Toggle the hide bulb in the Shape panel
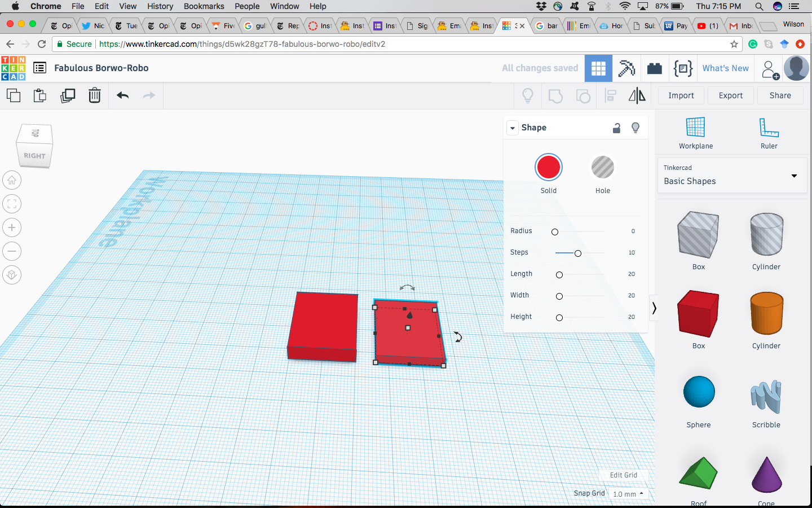 coord(636,128)
